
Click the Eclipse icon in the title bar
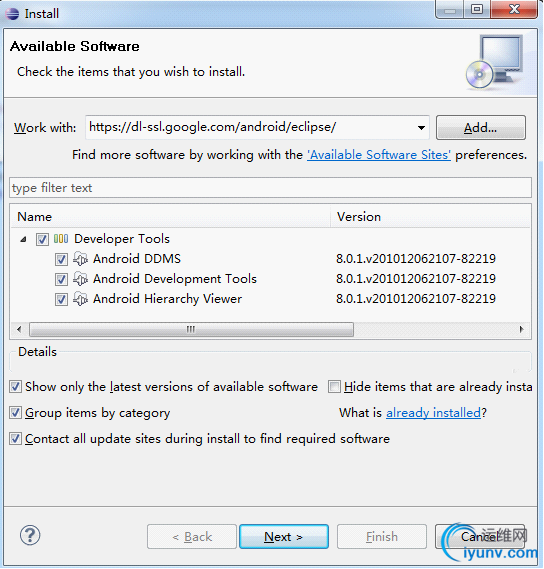pos(12,14)
